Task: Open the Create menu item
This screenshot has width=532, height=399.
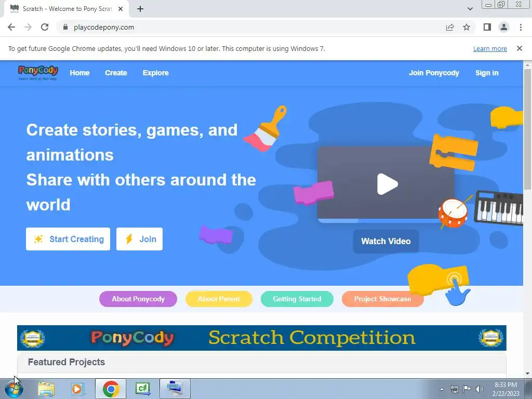Action: pos(116,73)
